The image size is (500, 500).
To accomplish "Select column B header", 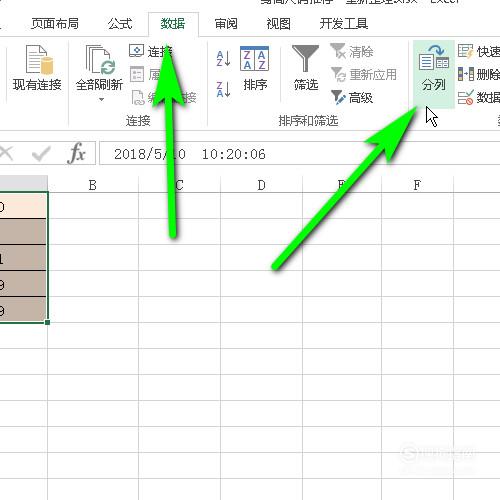I will pos(93,185).
